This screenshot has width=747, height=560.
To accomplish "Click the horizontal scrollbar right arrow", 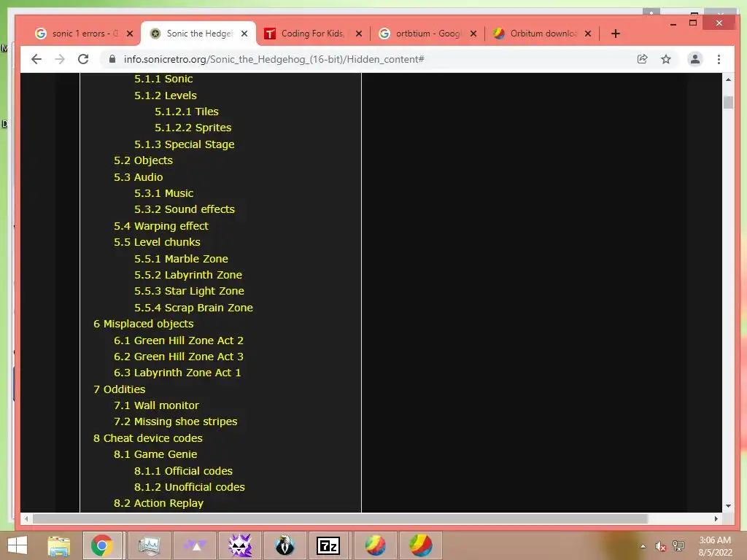I will click(716, 518).
